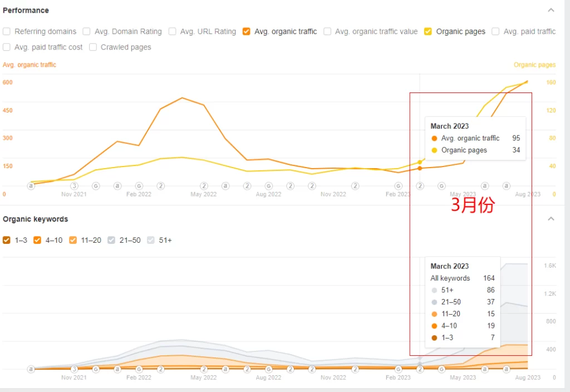
Task: Click 'Avg. organic traffic 95' row in tooltip
Action: point(475,138)
